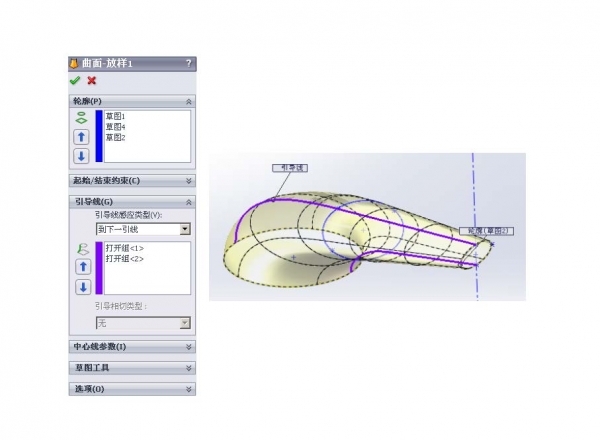Viewport: 600px width, 440px height.
Task: Cancel the loft with red X
Action: pos(91,80)
